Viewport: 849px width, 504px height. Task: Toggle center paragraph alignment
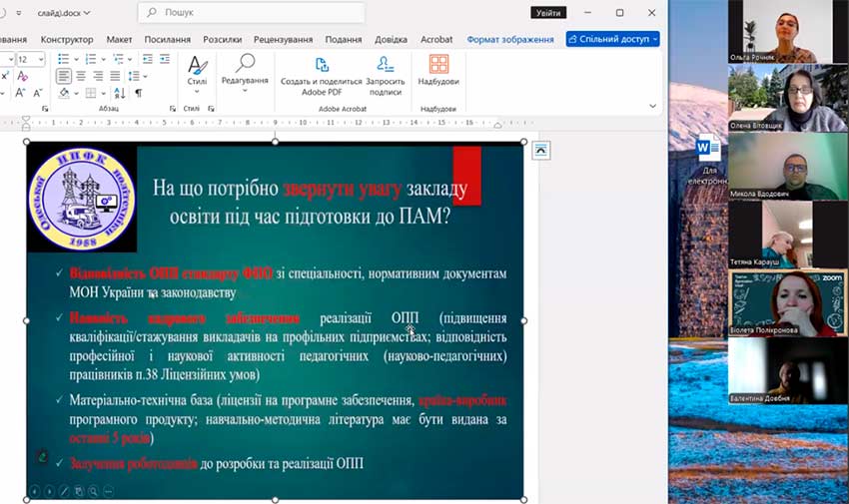pos(82,76)
